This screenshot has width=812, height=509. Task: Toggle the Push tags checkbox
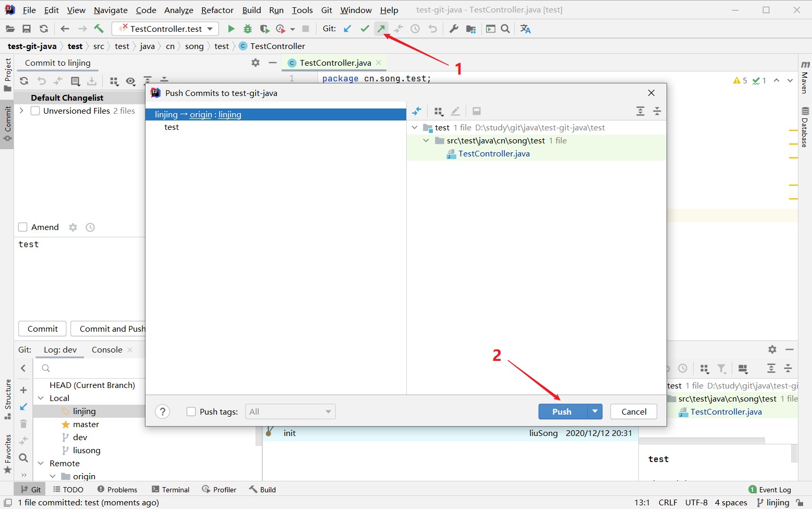[x=191, y=411]
